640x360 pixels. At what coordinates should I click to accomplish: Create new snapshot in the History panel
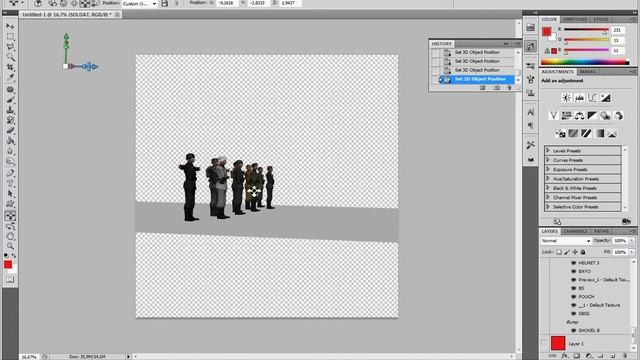coord(496,88)
